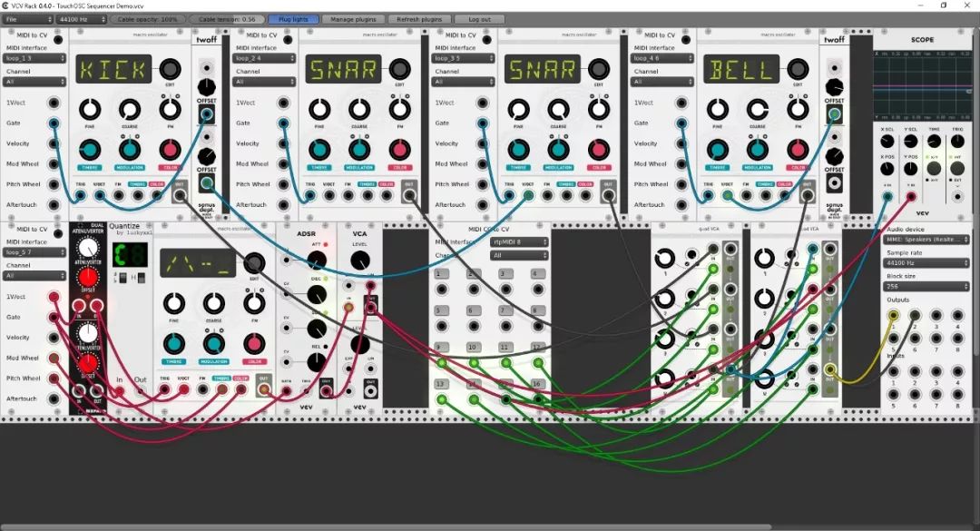The width and height of the screenshot is (980, 531).
Task: Open the rtpMIDI 8 interface dropdown
Action: [519, 242]
